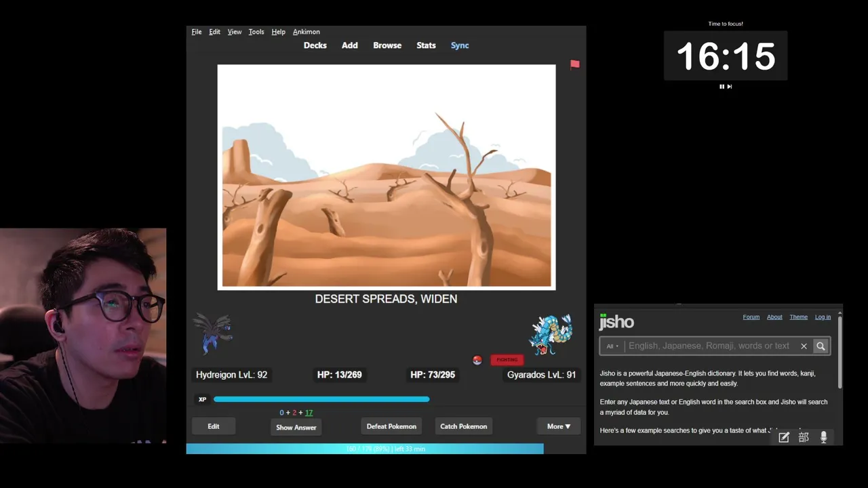Click the Pokeball icon beside the Fighting badge
This screenshot has height=488, width=868.
477,360
